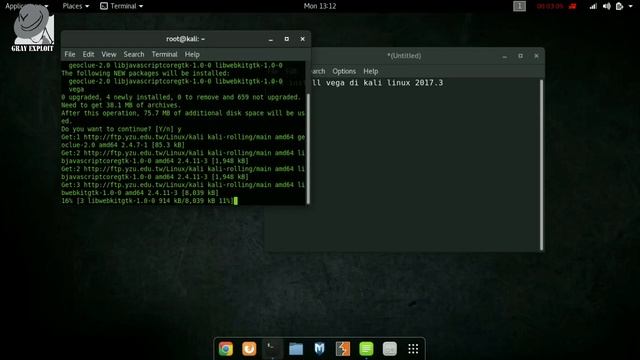Open the network signal indicator

[593, 6]
